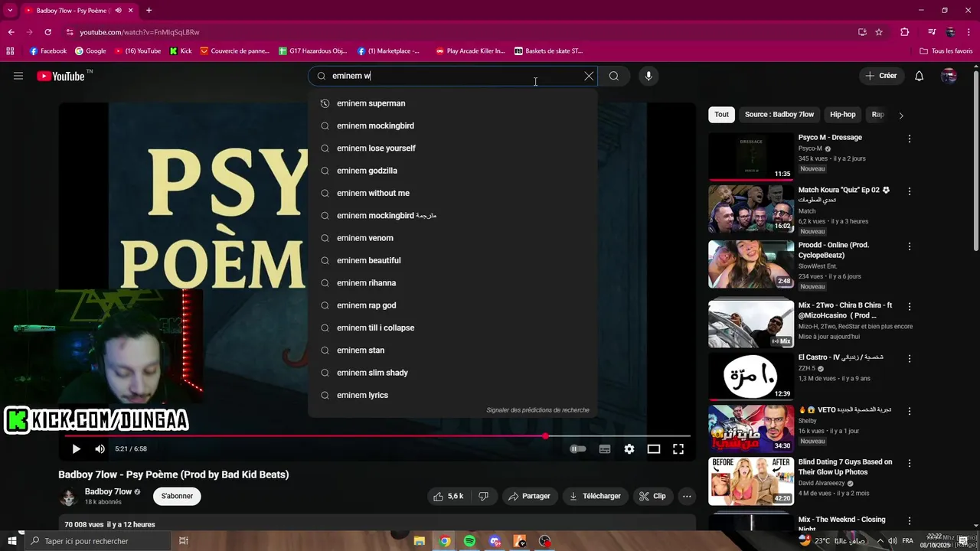Enter fullscreen mode

point(678,449)
